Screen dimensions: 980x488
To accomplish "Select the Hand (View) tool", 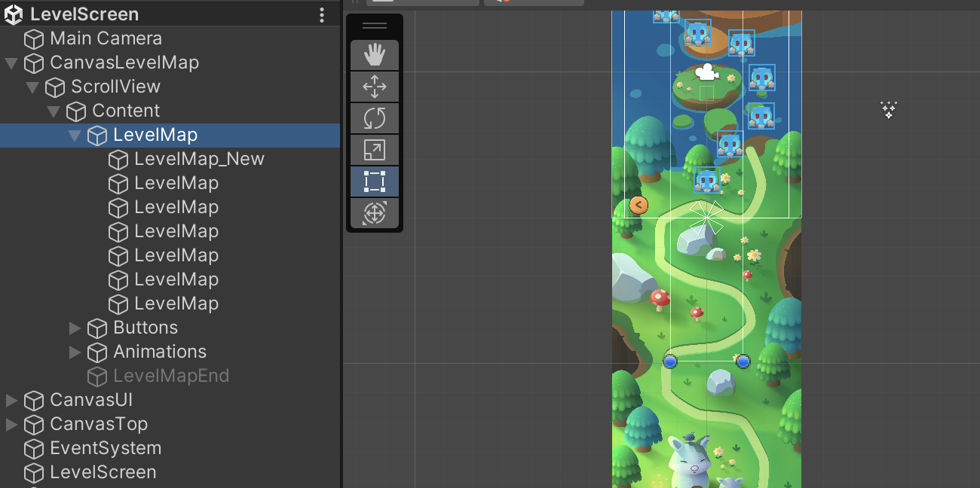I will coord(375,55).
